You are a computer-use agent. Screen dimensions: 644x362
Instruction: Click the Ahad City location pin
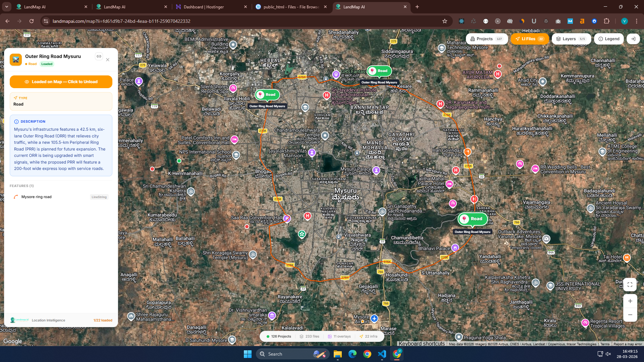[x=543, y=81]
